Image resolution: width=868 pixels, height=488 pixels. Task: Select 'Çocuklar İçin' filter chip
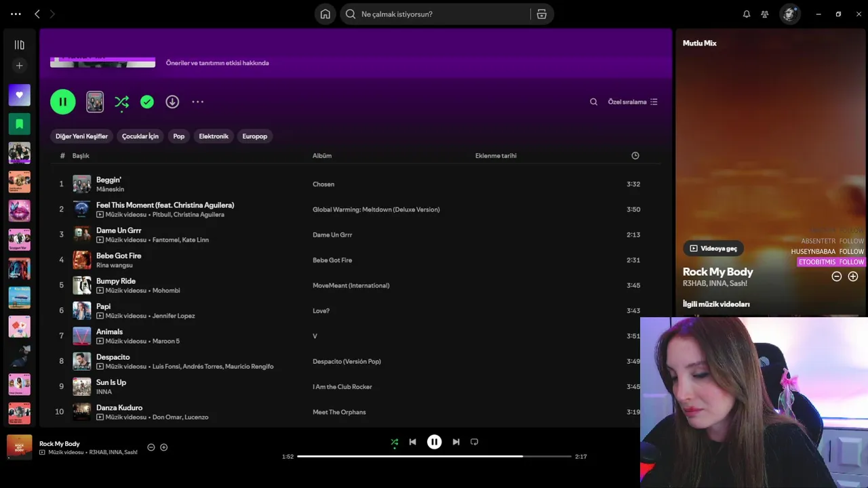140,136
